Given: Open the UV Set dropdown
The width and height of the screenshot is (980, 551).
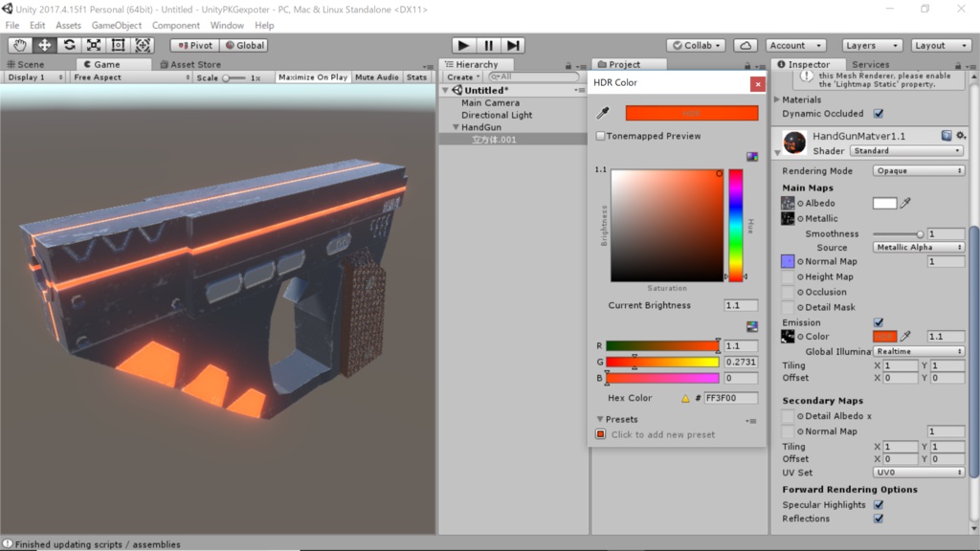Looking at the screenshot, I should click(x=918, y=473).
